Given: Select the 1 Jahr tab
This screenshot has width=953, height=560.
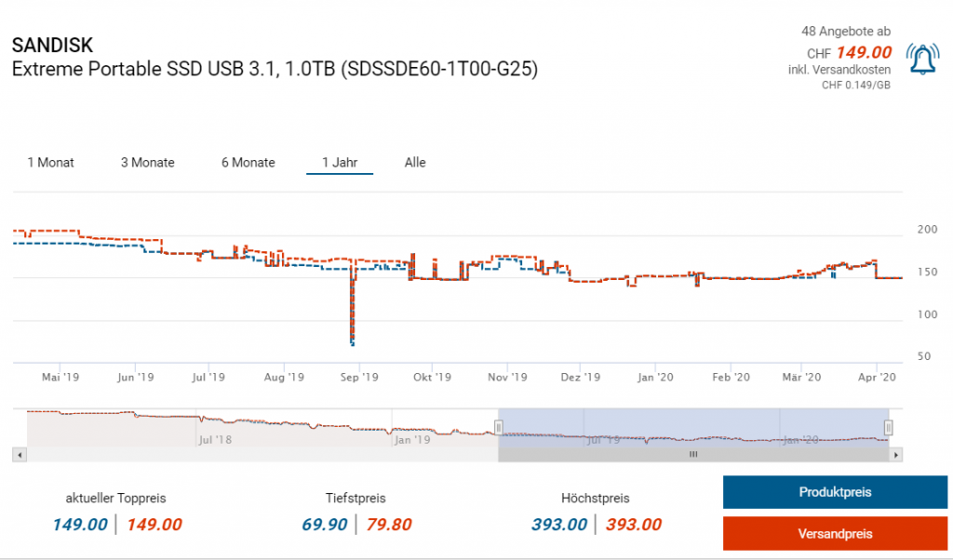Looking at the screenshot, I should pos(340,163).
